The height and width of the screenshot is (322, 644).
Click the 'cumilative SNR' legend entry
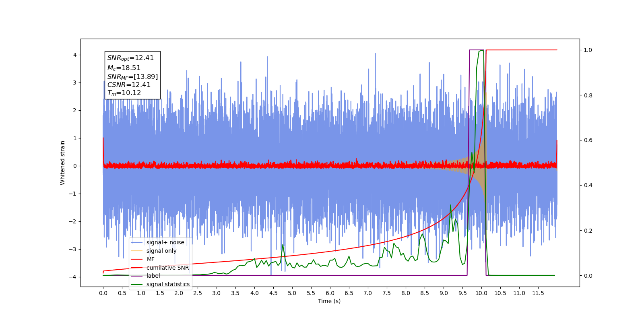click(x=160, y=268)
